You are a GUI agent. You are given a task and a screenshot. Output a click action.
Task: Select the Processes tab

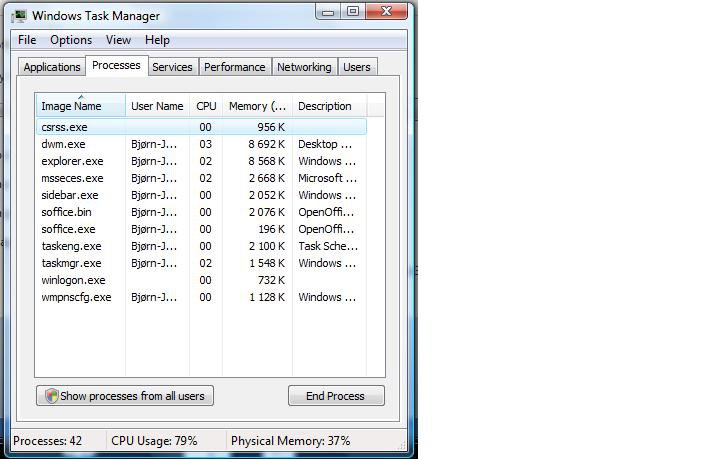pos(117,66)
